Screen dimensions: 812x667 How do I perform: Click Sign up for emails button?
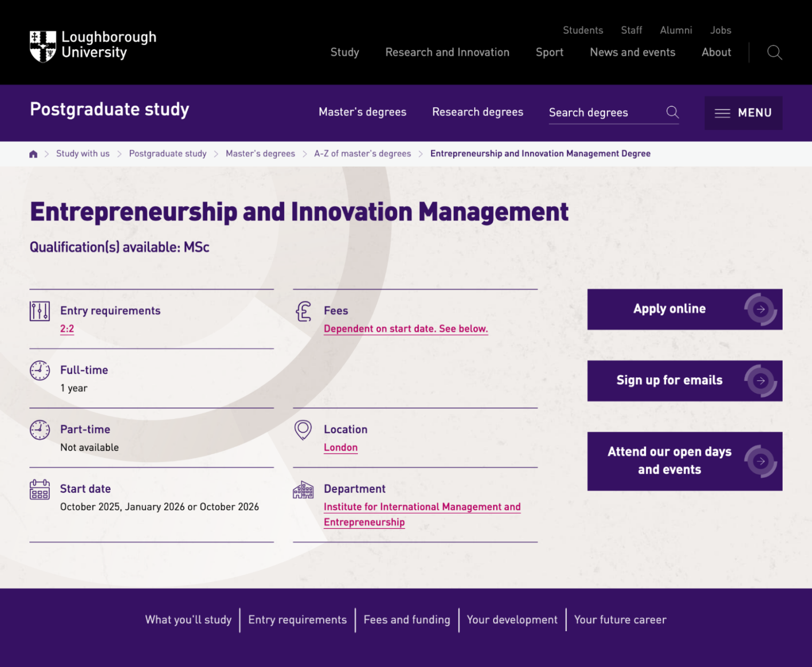coord(685,381)
